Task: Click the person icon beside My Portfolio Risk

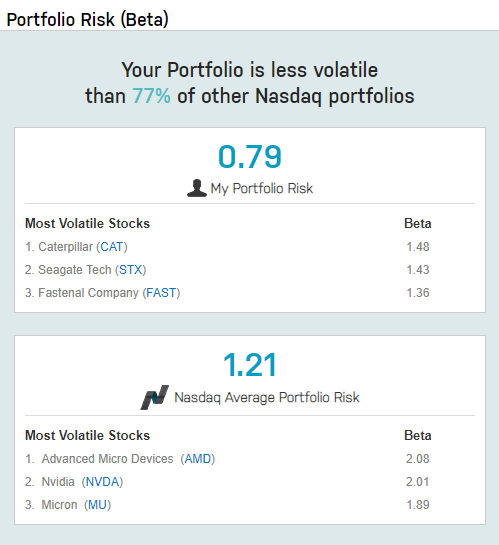Action: (197, 188)
